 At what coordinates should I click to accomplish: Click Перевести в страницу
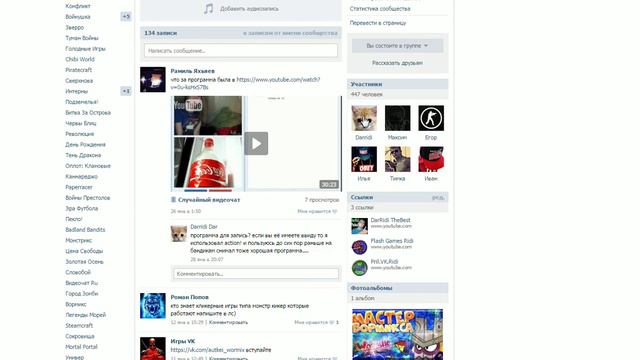point(378,23)
